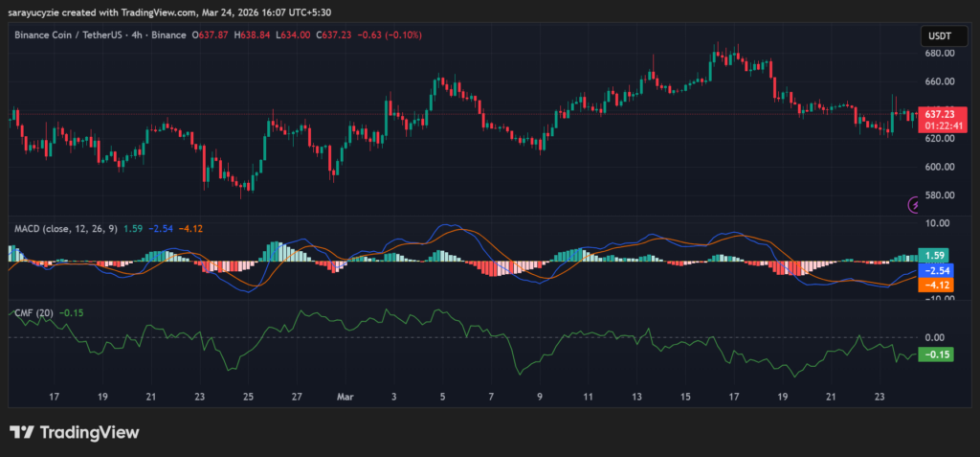The image size is (980, 457).
Task: Click the 4h interval in chart title
Action: [x=137, y=35]
